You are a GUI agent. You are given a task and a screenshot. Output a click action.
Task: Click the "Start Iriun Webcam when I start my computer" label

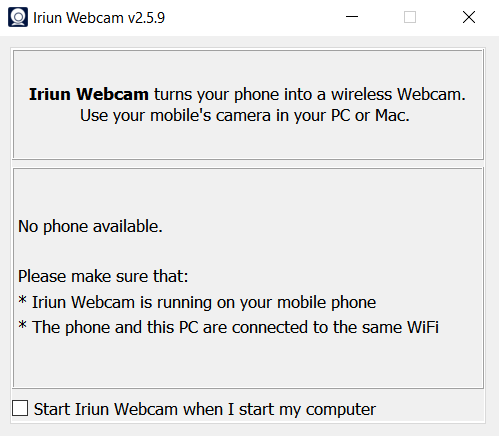click(x=205, y=409)
